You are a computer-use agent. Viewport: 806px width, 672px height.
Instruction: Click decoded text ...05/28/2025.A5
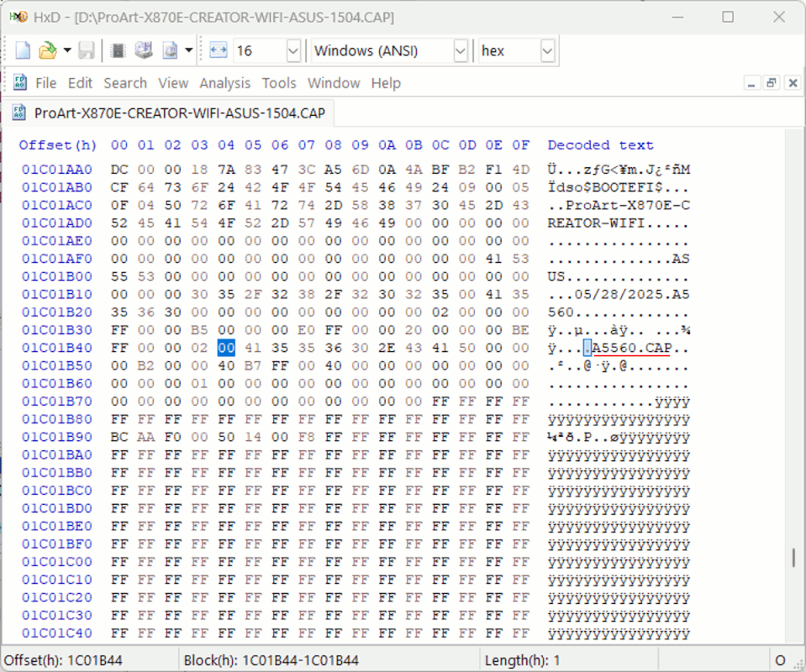pyautogui.click(x=619, y=294)
